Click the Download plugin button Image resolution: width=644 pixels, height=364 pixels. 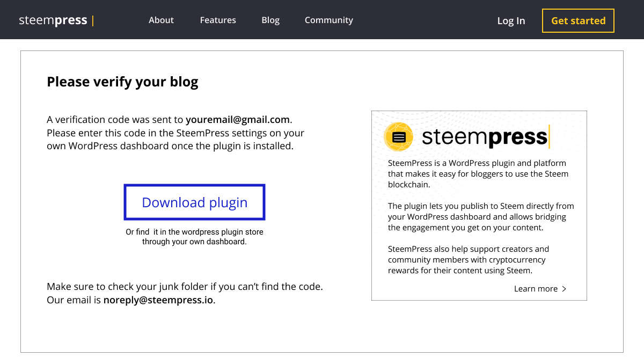(195, 202)
